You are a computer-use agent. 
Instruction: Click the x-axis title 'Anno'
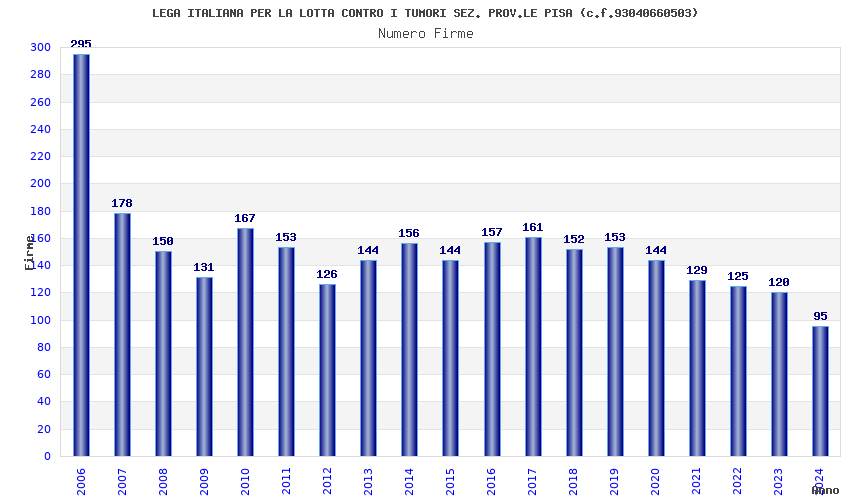click(826, 491)
